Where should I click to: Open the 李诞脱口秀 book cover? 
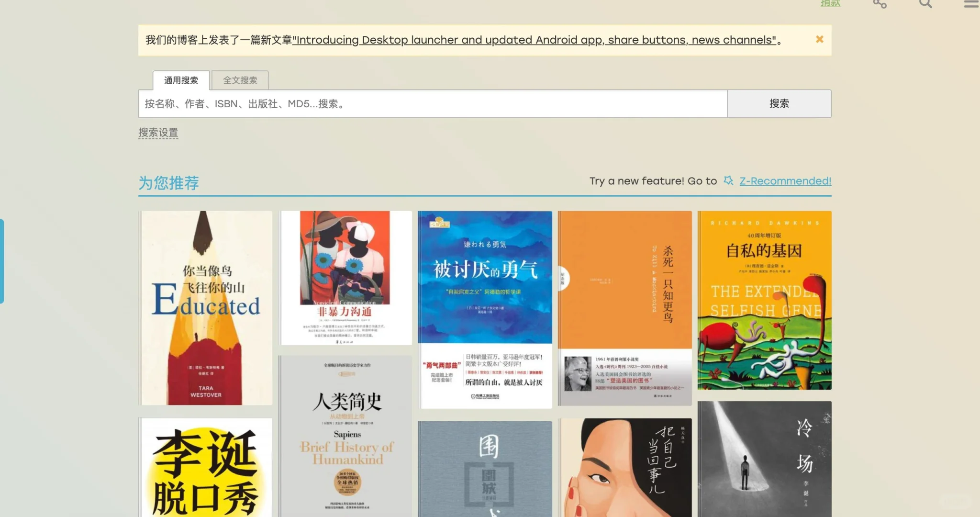[x=206, y=467]
